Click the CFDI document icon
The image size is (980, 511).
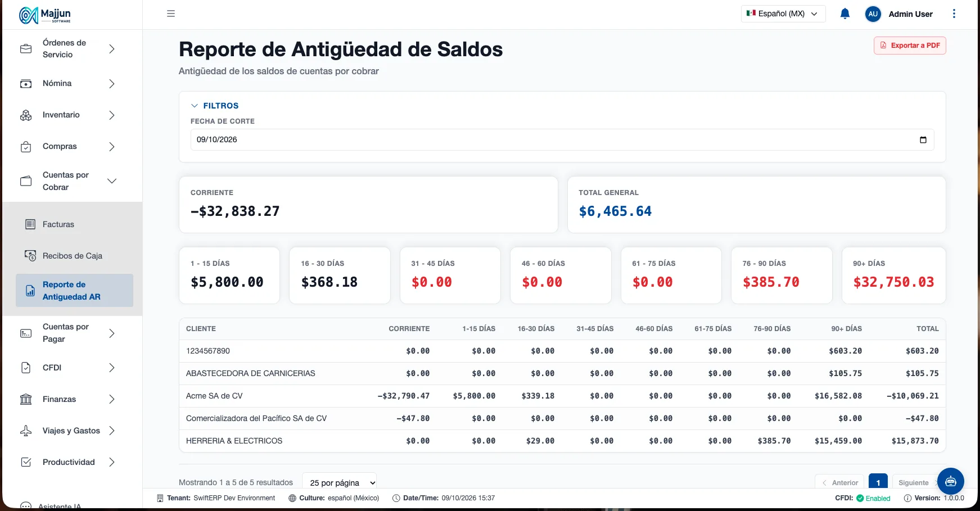point(26,368)
